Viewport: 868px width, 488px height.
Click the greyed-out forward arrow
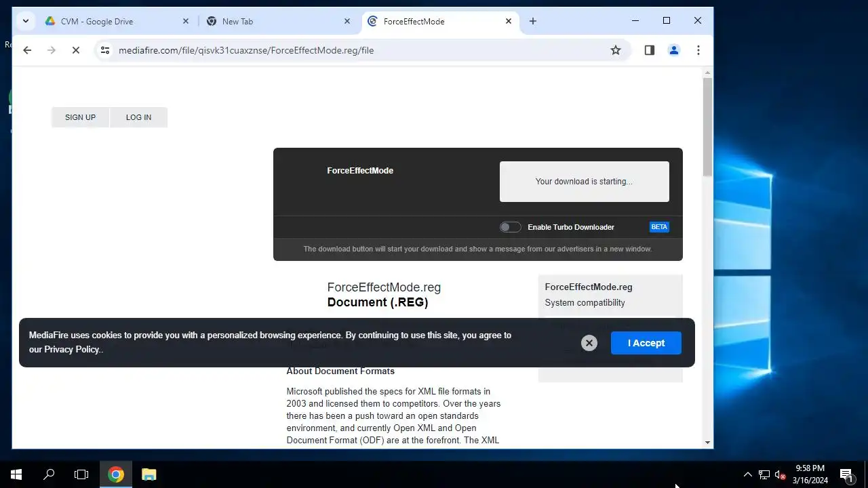pyautogui.click(x=52, y=50)
